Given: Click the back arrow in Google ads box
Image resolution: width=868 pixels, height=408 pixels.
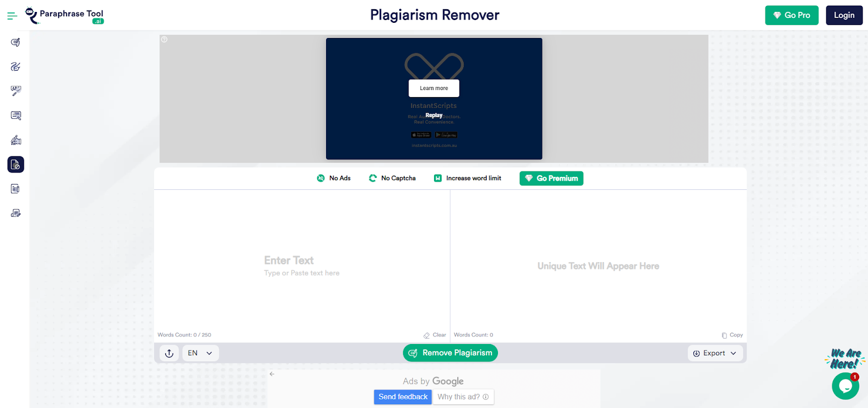Looking at the screenshot, I should (272, 374).
